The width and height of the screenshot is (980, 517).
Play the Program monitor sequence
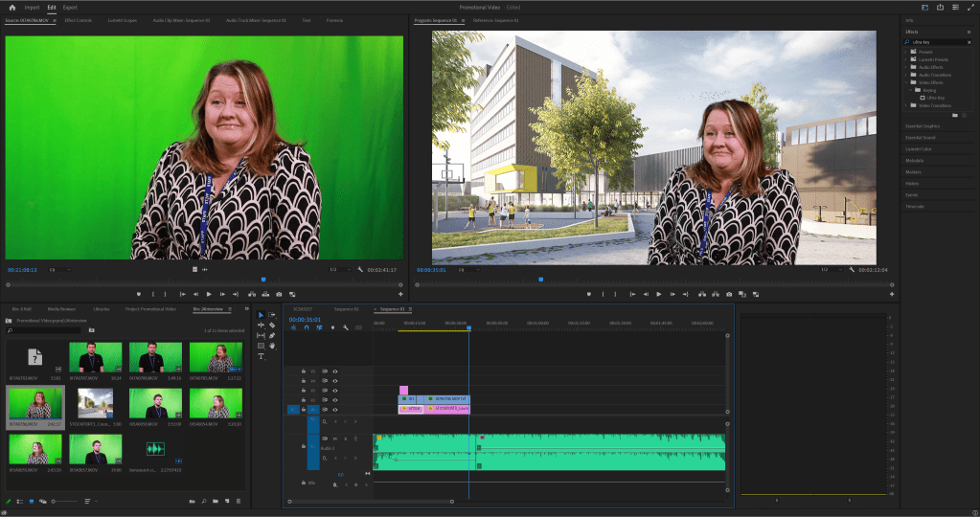coord(659,294)
